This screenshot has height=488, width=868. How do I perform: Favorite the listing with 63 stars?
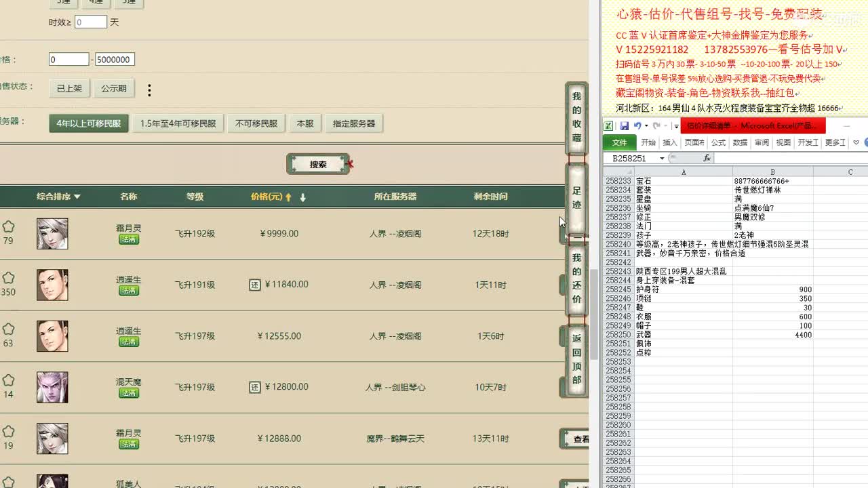coord(8,329)
